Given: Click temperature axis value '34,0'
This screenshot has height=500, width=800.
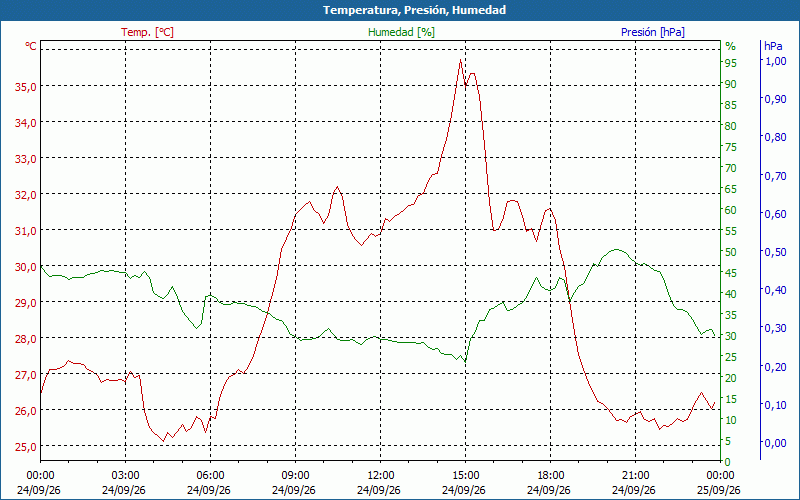Looking at the screenshot, I should 26,122.
